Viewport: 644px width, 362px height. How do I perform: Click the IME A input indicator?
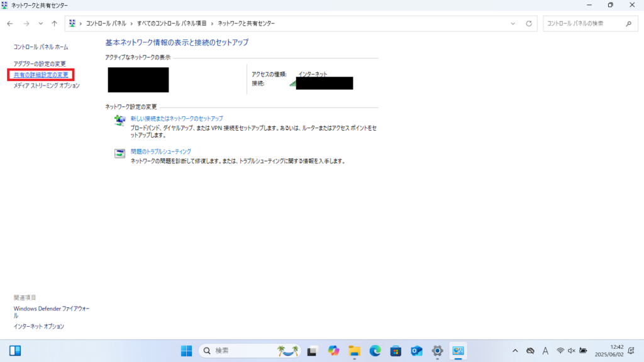[x=545, y=351]
